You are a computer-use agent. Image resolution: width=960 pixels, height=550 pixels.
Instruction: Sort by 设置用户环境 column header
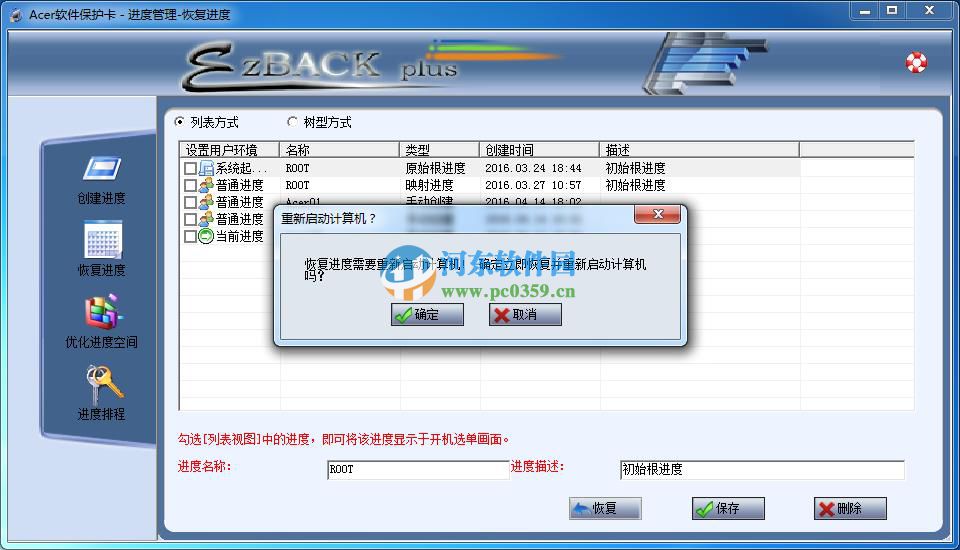[230, 150]
